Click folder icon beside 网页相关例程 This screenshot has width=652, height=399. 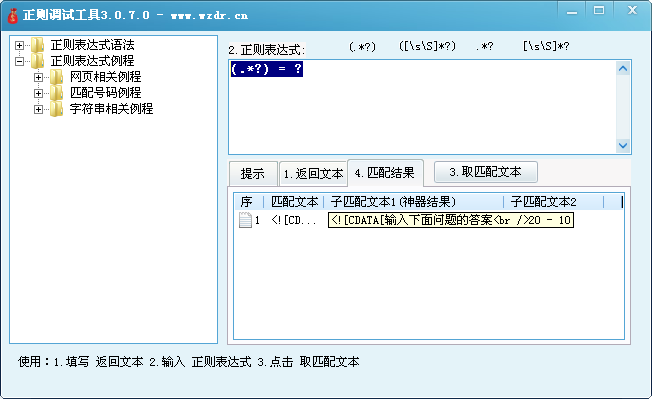coord(57,77)
